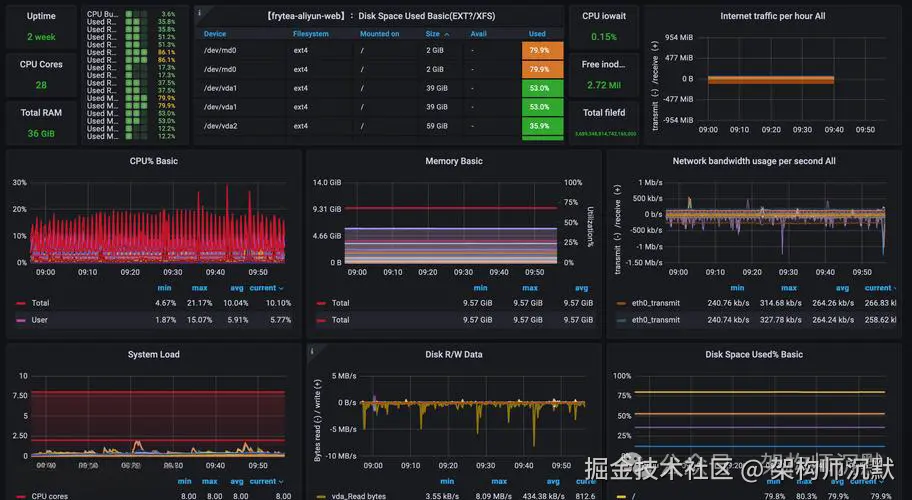
Task: Toggle vda_Read bytes series in Disk R/W legend
Action: pos(359,496)
